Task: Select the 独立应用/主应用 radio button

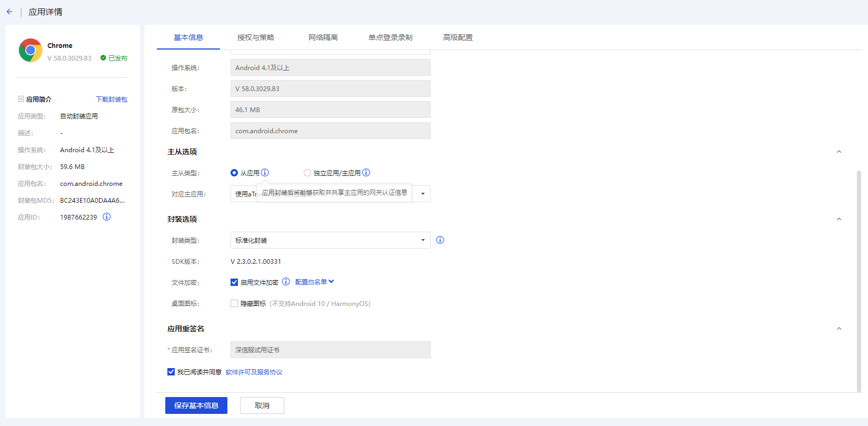Action: coord(307,173)
